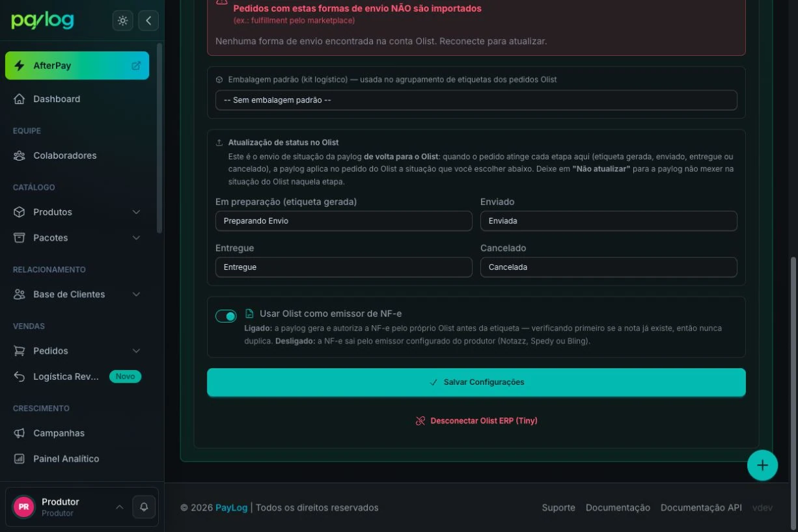Click the Base de Clientes users icon
Screen dimensions: 798x532
click(20, 295)
